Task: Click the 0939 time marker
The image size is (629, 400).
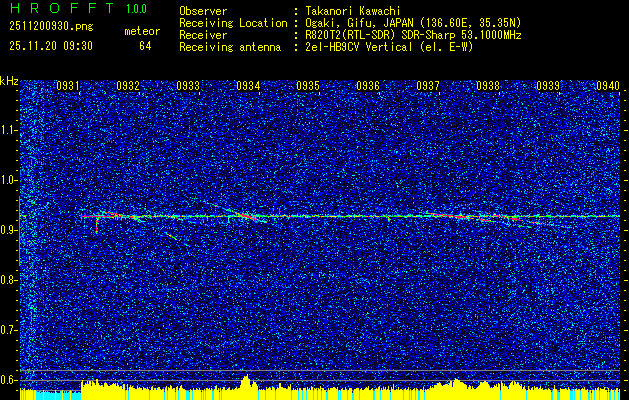Action: pos(548,85)
